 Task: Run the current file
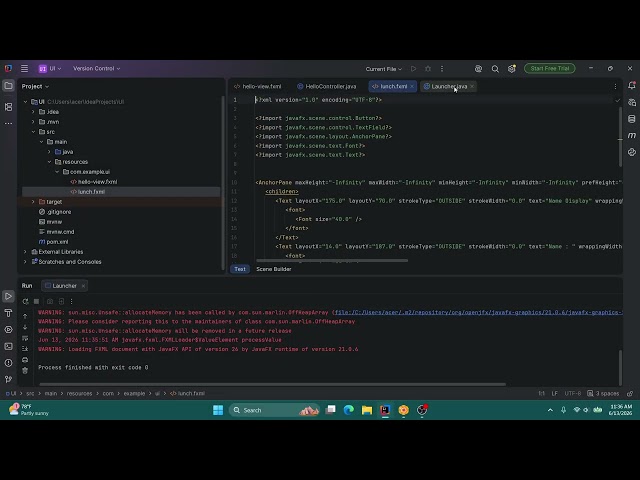pos(413,69)
